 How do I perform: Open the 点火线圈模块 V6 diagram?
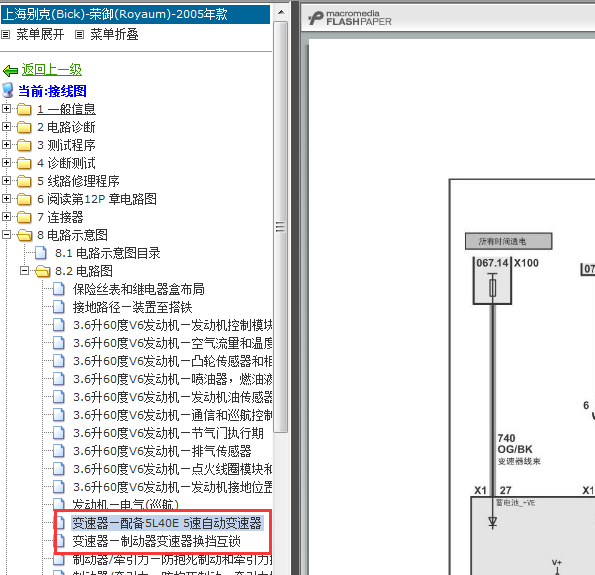(173, 469)
